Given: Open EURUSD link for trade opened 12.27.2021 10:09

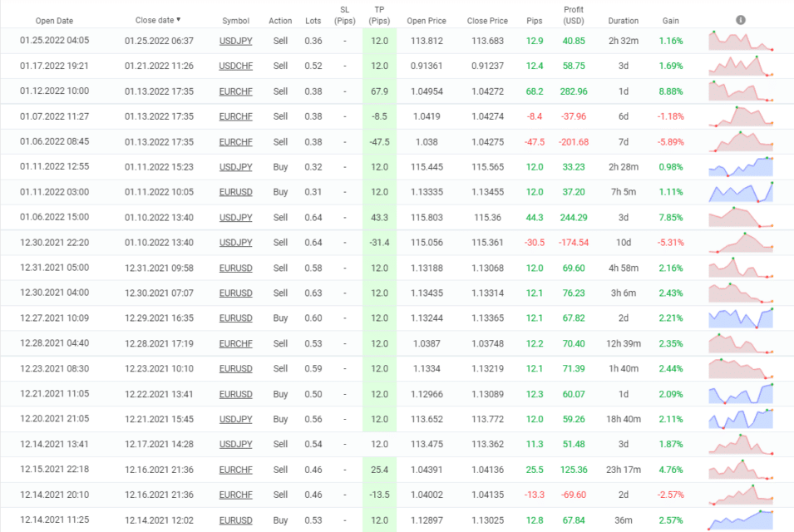Looking at the screenshot, I should pos(235,318).
